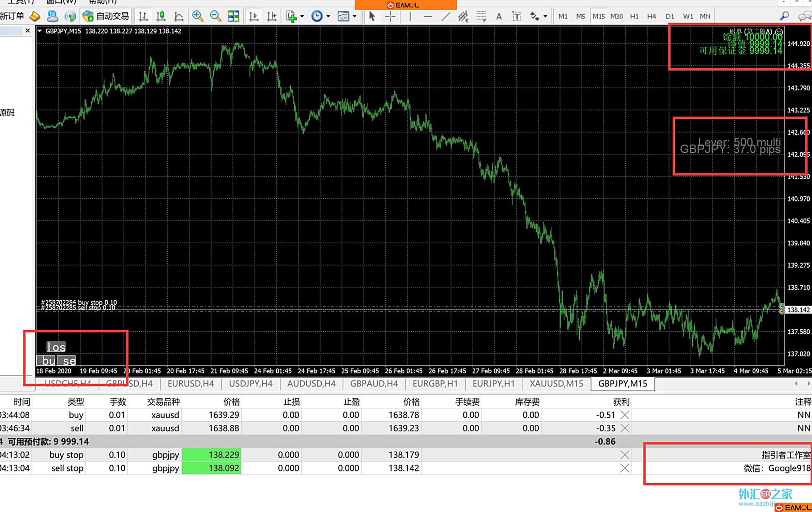812x512 pixels.
Task: Select the Fibonacci retracement tool
Action: click(481, 16)
